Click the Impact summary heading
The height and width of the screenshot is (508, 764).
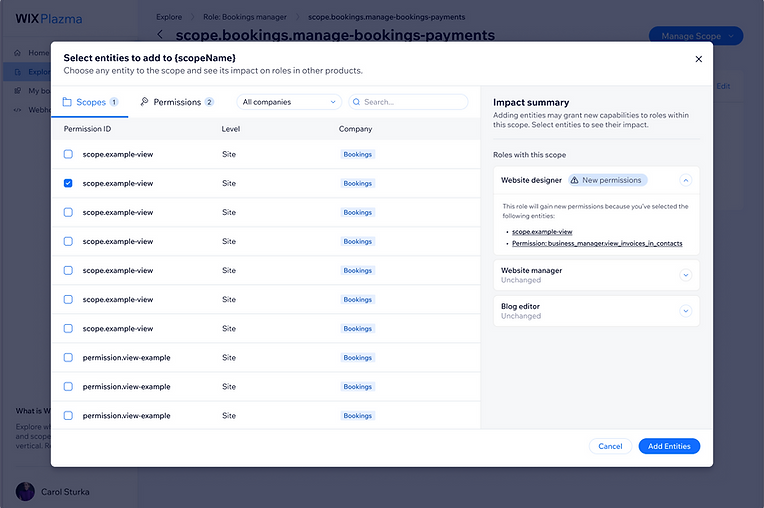[531, 102]
